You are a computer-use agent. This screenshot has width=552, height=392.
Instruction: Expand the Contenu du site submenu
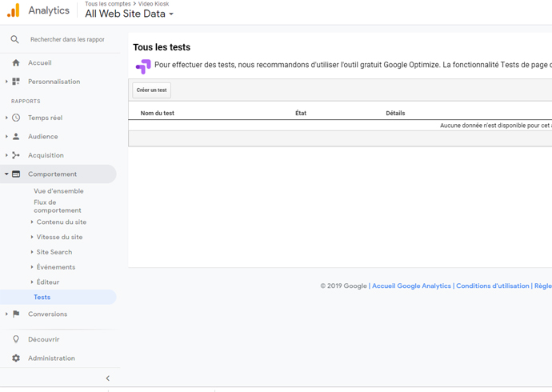(32, 222)
